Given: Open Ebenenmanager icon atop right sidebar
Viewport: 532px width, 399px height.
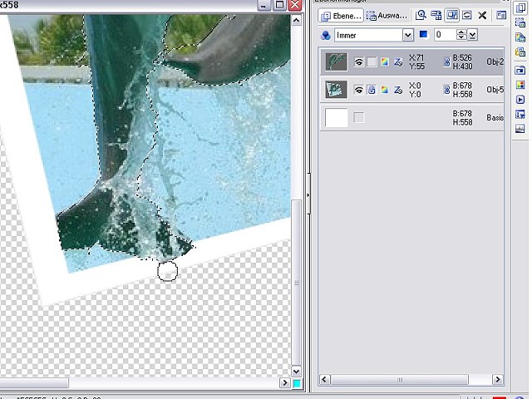Looking at the screenshot, I should coord(520,7).
